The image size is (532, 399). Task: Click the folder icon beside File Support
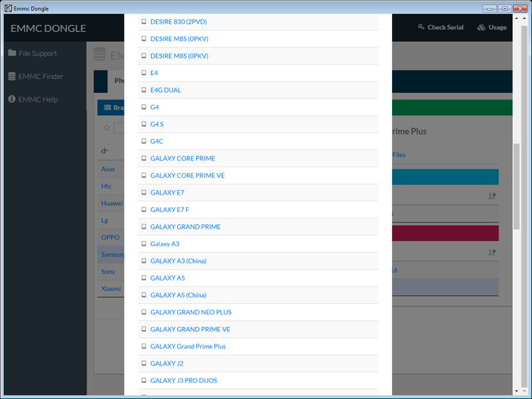[12, 53]
